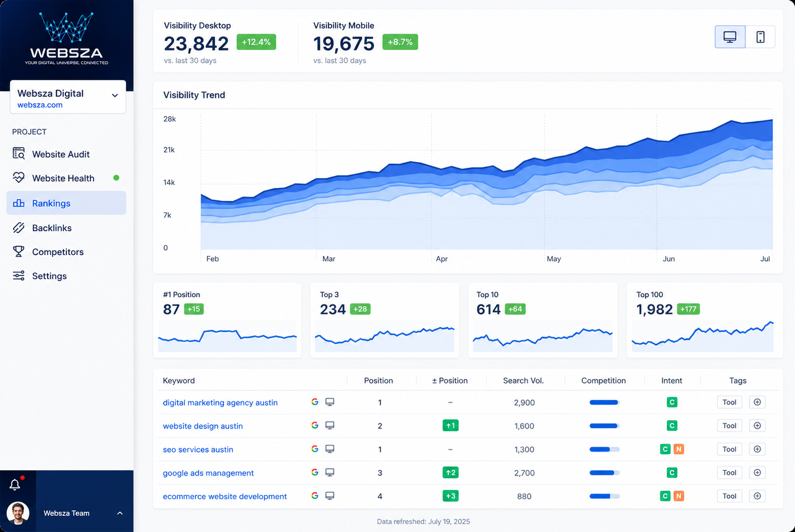Click the Settings sliders icon
Viewport: 795px width, 532px height.
pos(19,275)
